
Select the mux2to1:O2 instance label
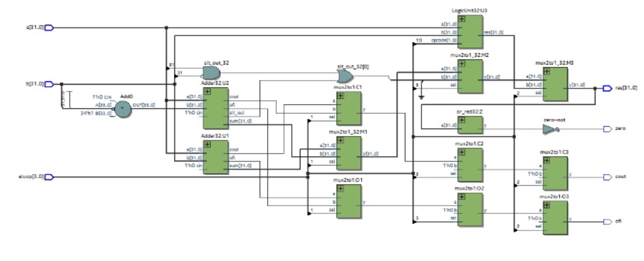coord(469,188)
